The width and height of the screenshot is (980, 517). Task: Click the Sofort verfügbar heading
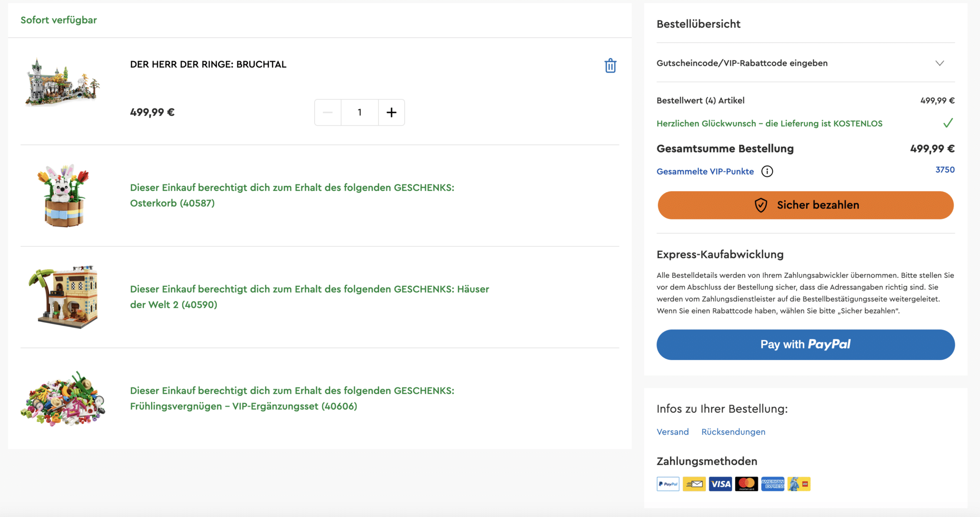point(58,20)
